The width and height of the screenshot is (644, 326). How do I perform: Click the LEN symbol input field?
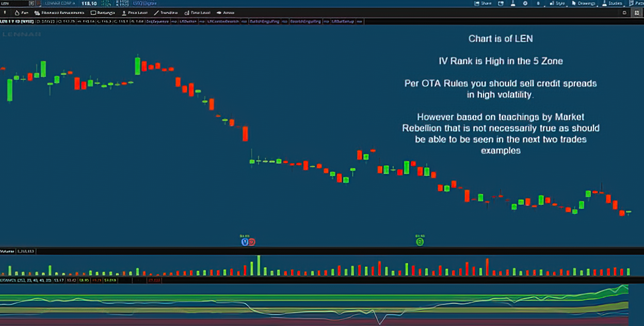point(14,3)
